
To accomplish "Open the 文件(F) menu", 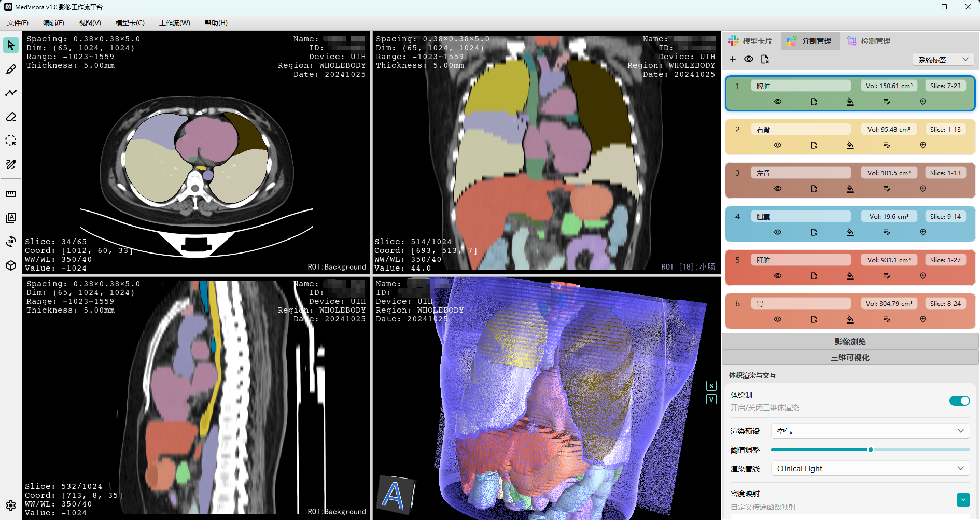I will [18, 23].
